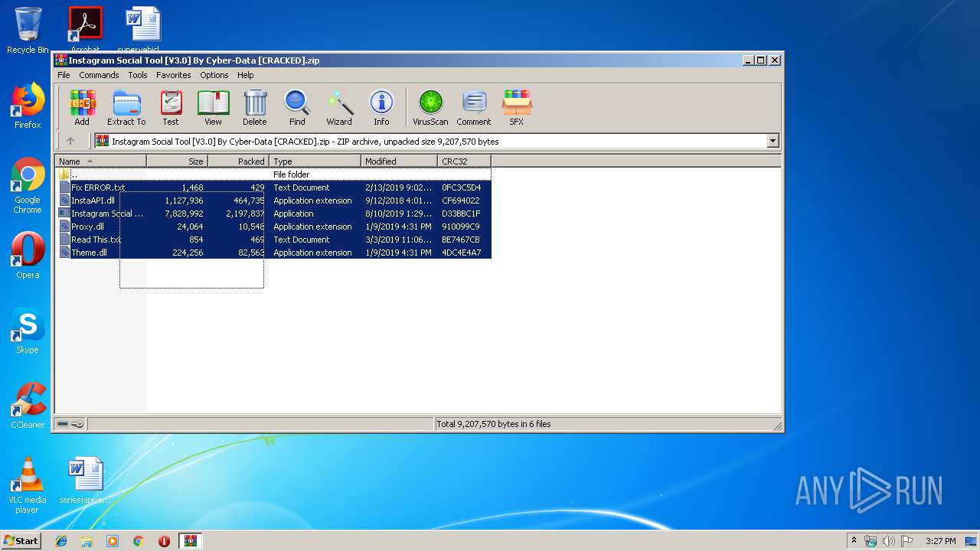This screenshot has width=980, height=551.
Task: Sort by CRC32 column header
Action: point(464,161)
